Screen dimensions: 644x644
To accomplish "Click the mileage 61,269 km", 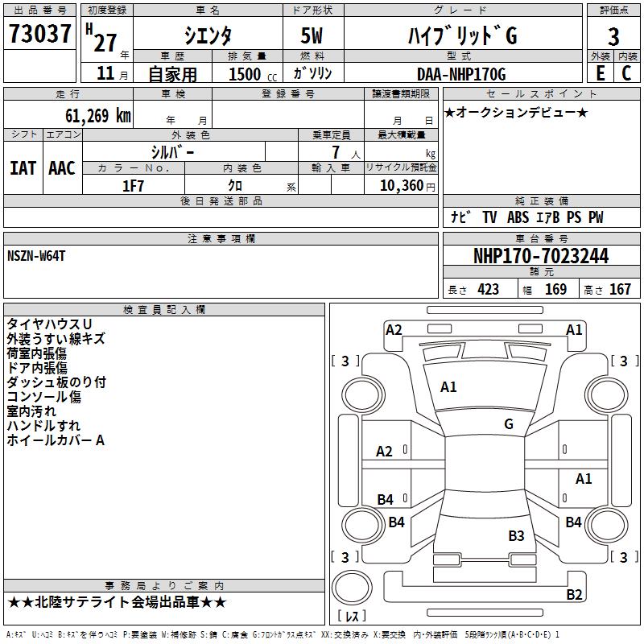I will point(98,115).
